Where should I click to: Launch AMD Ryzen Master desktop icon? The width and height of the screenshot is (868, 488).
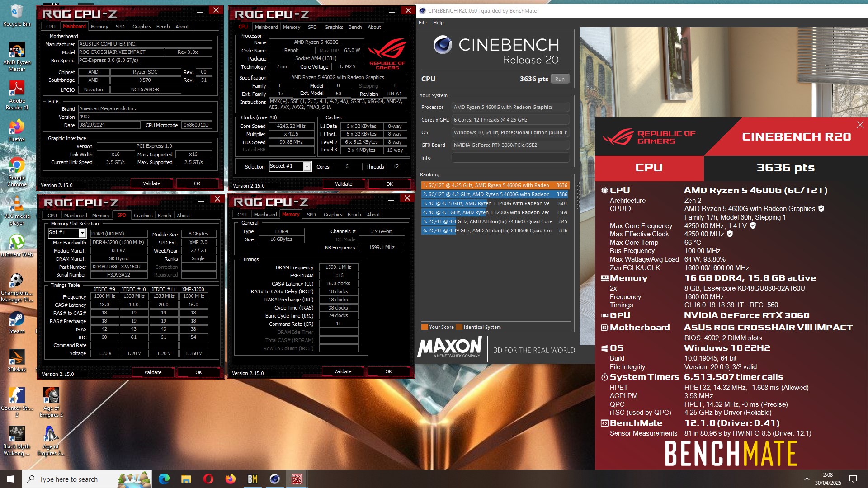(17, 56)
